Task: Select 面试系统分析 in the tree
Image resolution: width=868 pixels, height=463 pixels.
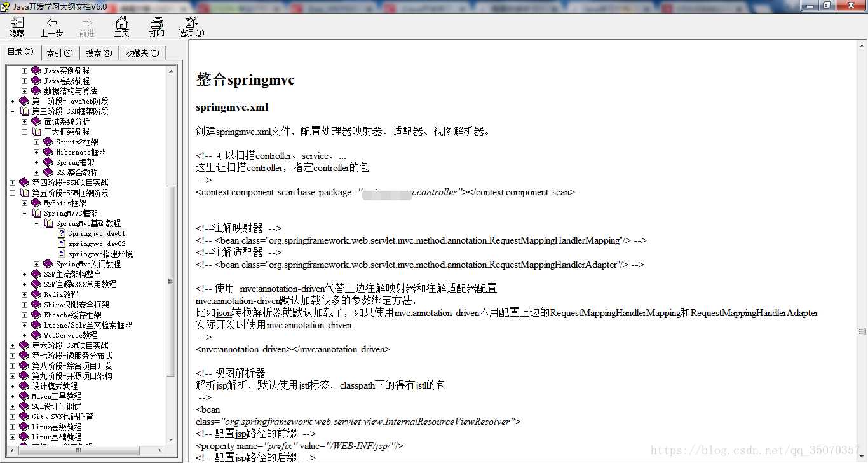Action: [67, 121]
